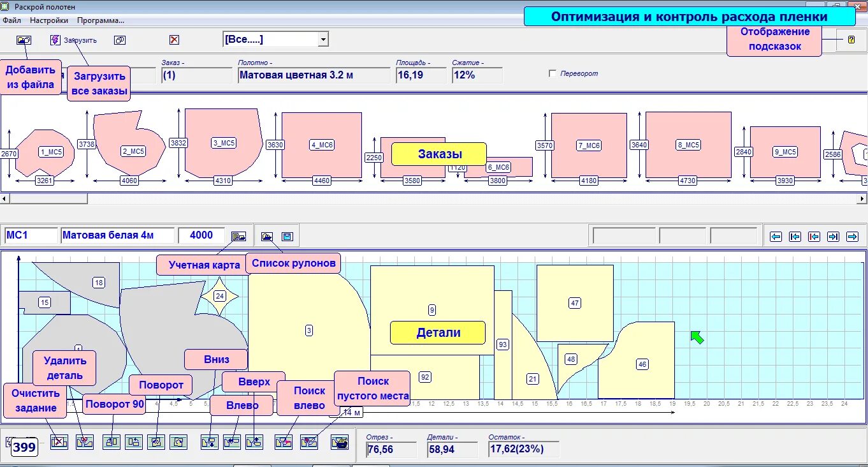868x467 pixels.
Task: Click the MC1 input field
Action: coord(31,235)
